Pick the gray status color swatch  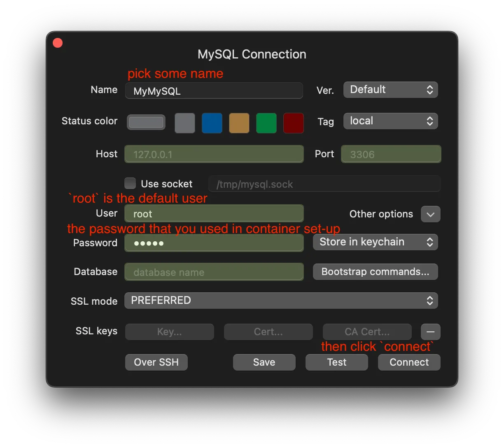coord(185,123)
